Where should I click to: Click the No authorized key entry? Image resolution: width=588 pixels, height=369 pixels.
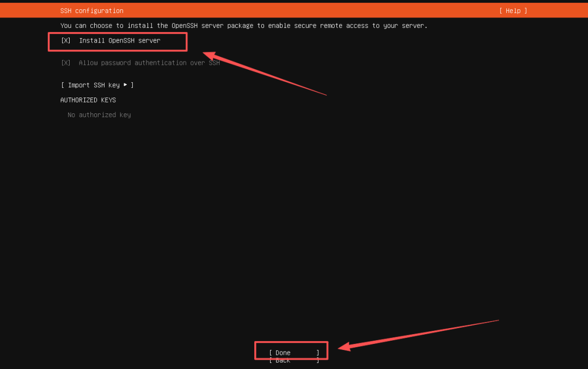coord(99,115)
